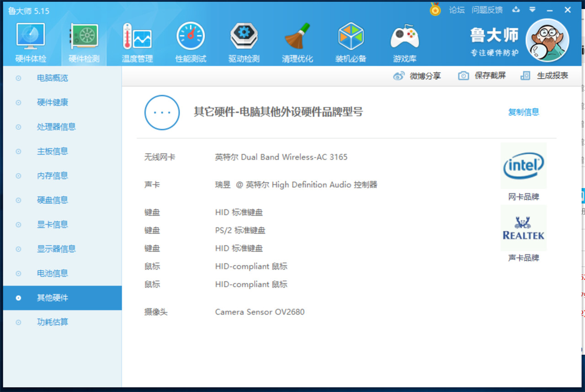The height and width of the screenshot is (392, 585).
Task: Click 生成报表 to generate a report
Action: (x=544, y=76)
